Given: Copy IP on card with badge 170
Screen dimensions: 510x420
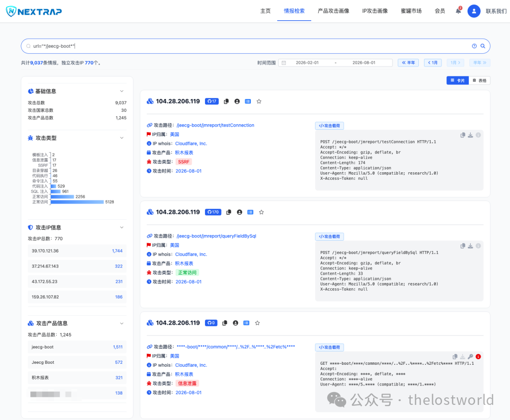Looking at the screenshot, I should point(229,212).
